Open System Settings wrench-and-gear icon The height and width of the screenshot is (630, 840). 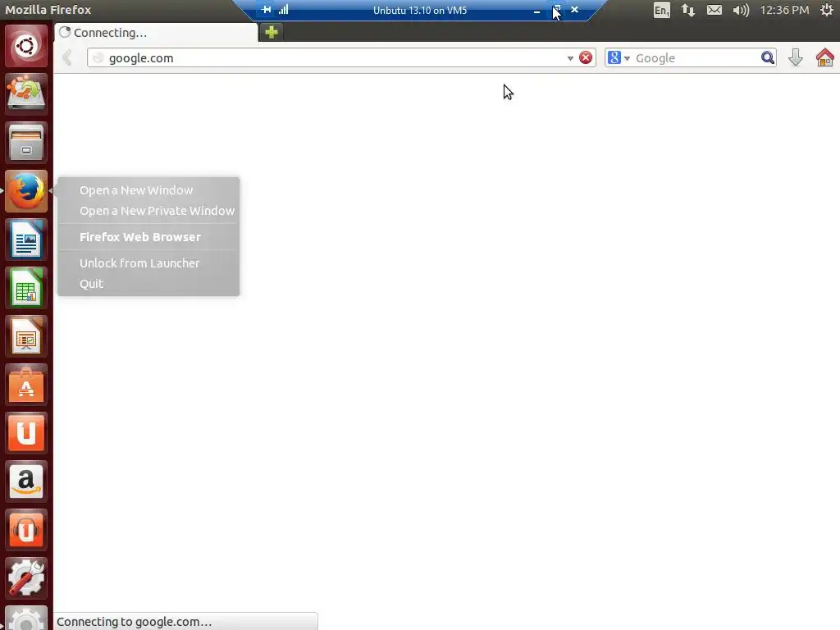click(x=25, y=578)
